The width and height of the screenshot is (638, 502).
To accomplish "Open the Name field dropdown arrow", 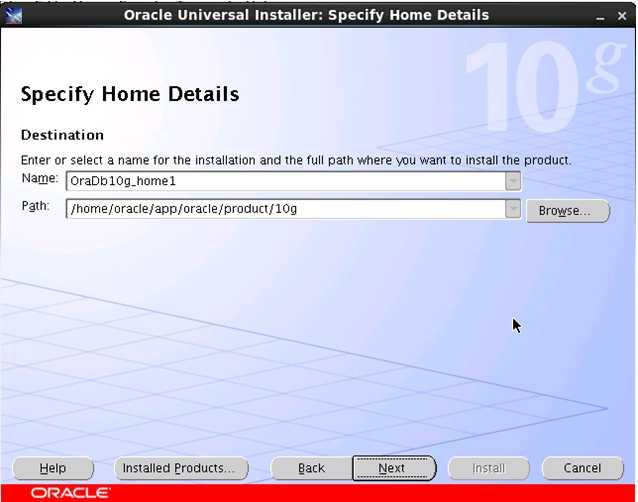I will tap(513, 181).
